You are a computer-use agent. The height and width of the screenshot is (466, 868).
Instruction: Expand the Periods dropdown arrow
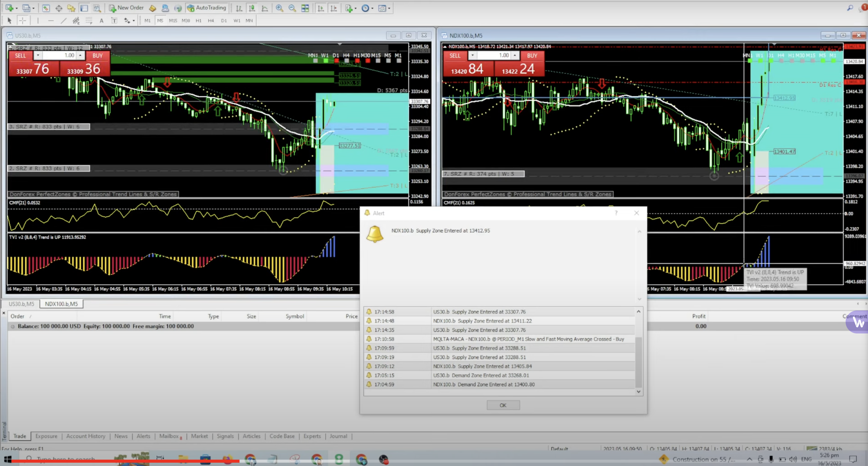[372, 8]
